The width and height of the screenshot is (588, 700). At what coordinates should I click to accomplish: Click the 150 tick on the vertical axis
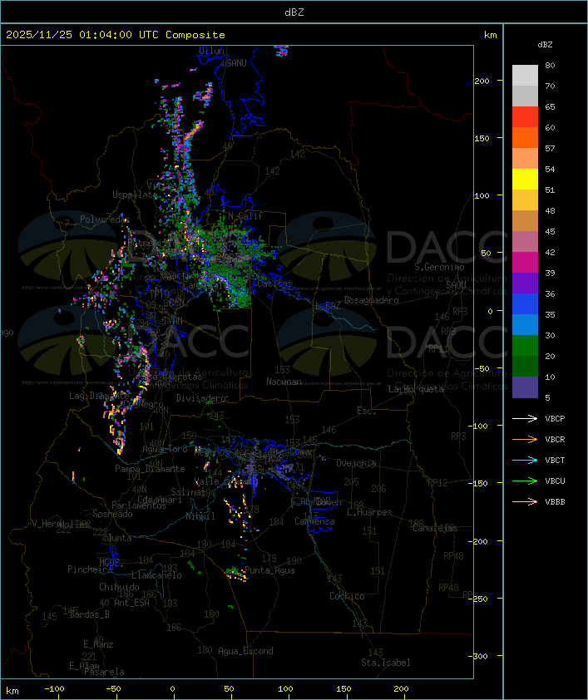(482, 138)
